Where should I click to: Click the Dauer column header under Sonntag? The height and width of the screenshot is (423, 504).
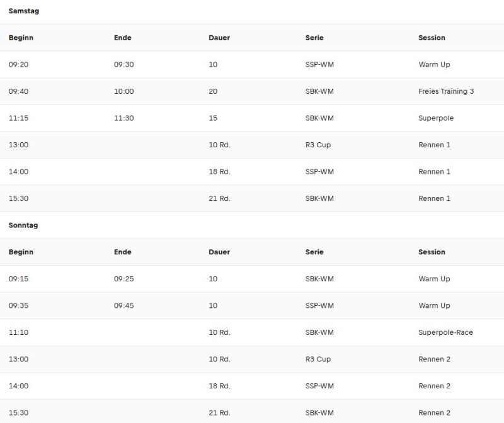pos(219,252)
